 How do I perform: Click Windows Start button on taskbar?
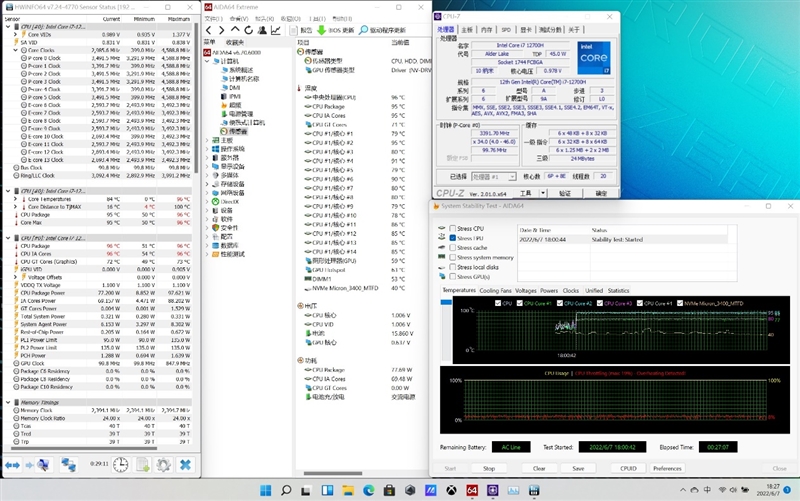266,490
